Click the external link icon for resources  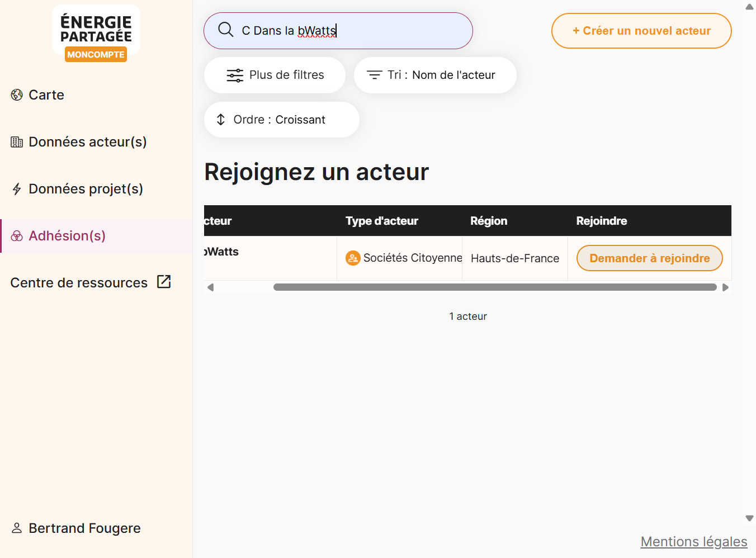(x=164, y=282)
